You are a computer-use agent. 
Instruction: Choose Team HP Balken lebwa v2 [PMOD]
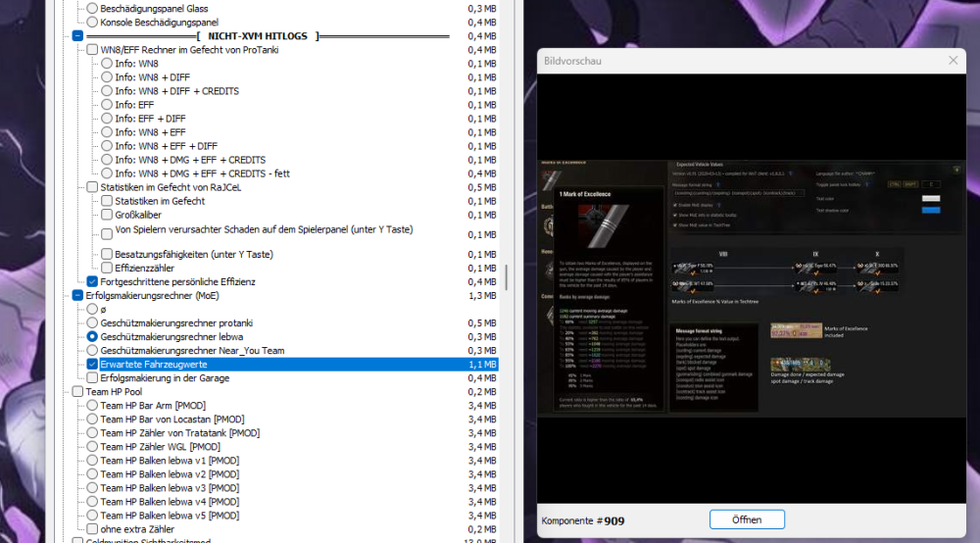click(92, 473)
